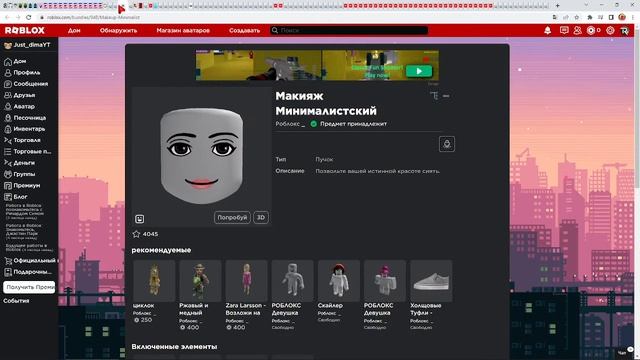This screenshot has height=360, width=640.
Task: Reload the page with the browser refresh icon
Action: 28,17
